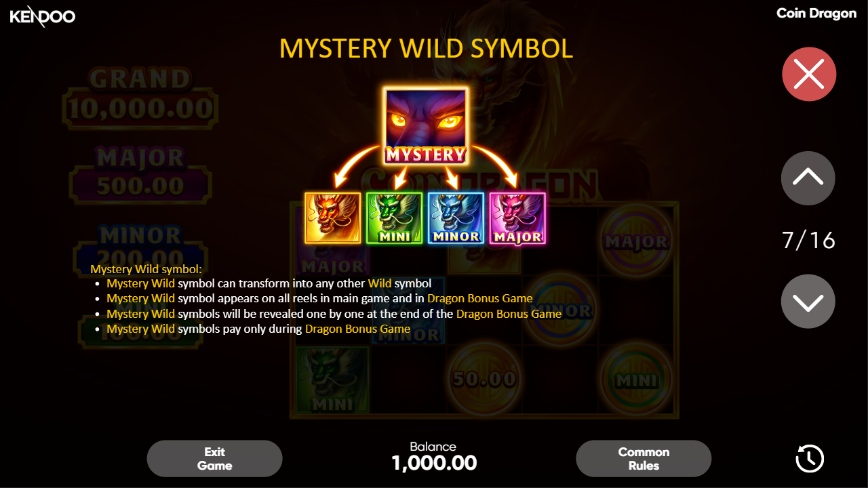
Task: Open game history clock icon
Action: [x=809, y=459]
